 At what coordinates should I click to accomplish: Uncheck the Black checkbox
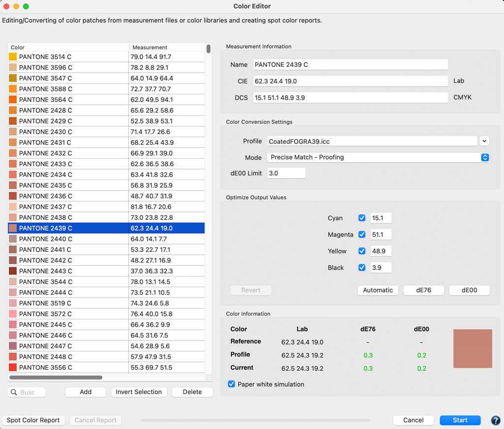[x=362, y=267]
